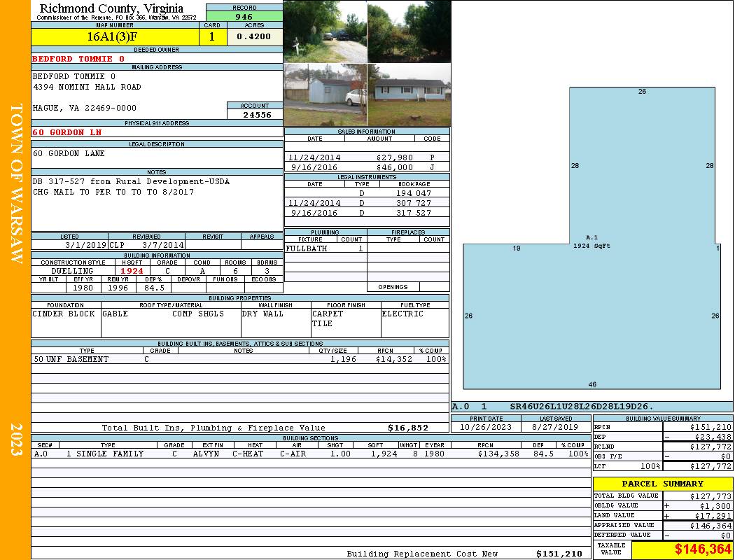
Task: Select account number 24556
Action: click(256, 115)
